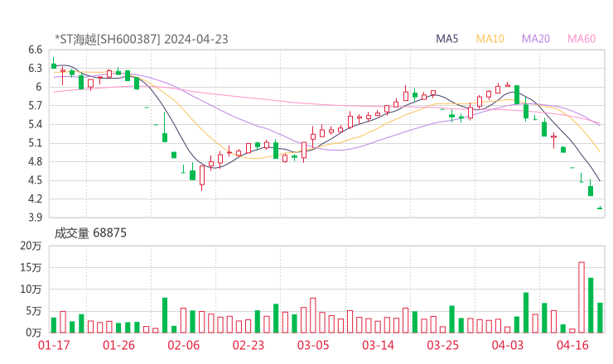613x364 pixels.
Task: Click the 6.6 price axis label
Action: [x=35, y=50]
